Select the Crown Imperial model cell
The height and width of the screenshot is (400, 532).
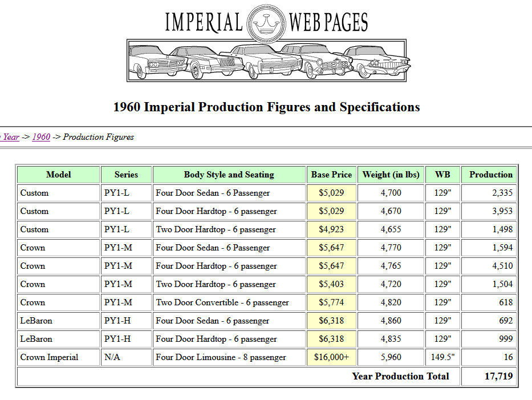(49, 357)
